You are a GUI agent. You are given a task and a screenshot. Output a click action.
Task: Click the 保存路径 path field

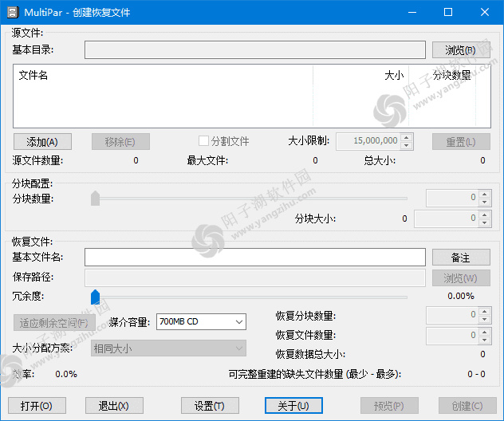pos(255,277)
